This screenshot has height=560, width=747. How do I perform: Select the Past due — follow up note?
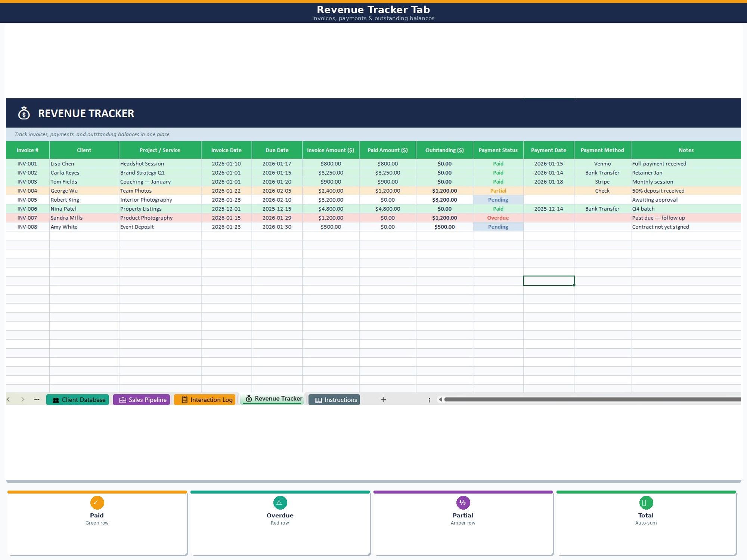pyautogui.click(x=686, y=218)
